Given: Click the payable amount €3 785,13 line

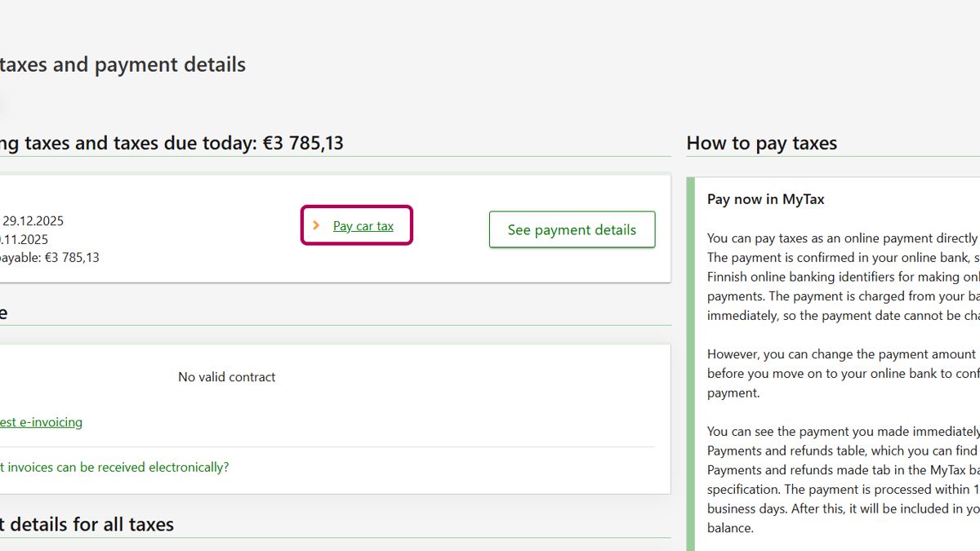Looking at the screenshot, I should tap(49, 258).
